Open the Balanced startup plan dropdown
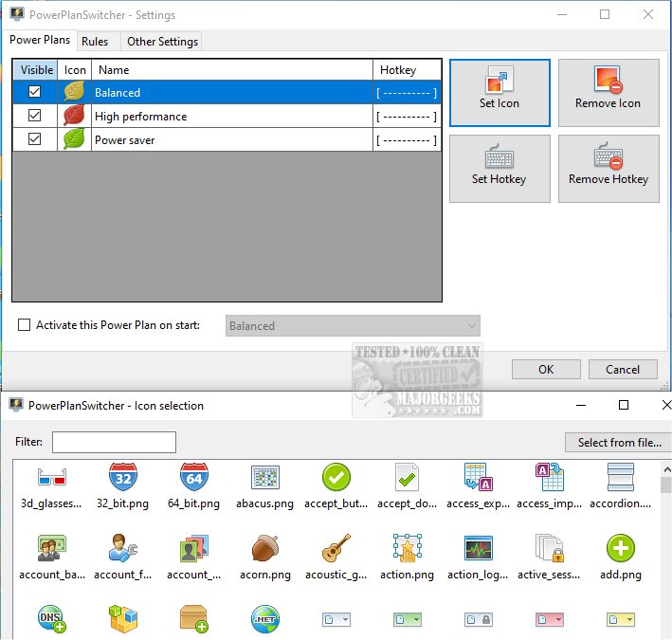This screenshot has width=672, height=640. pyautogui.click(x=353, y=326)
